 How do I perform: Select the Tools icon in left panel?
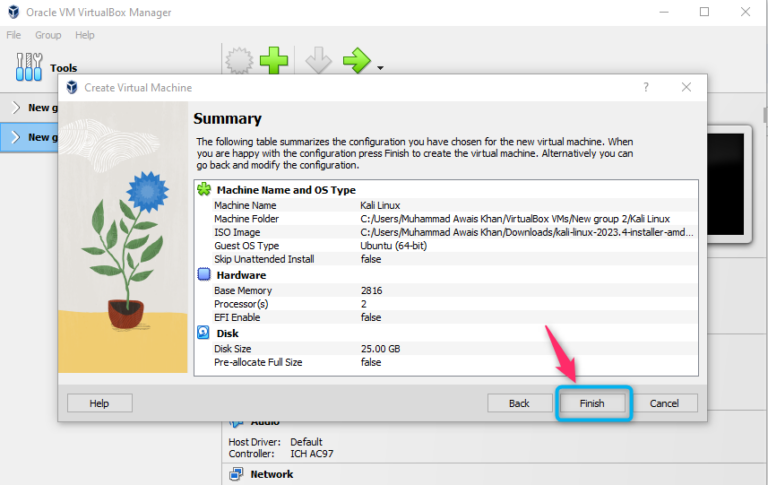point(30,67)
